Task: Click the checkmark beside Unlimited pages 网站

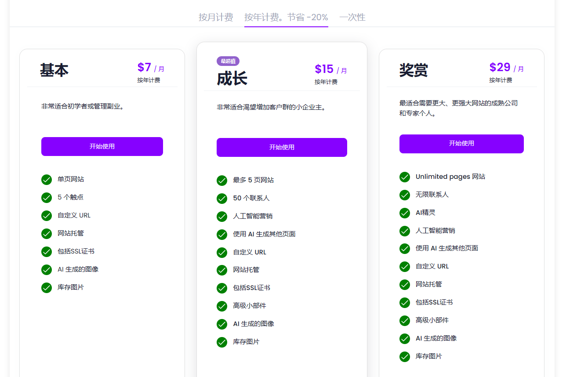Action: click(x=404, y=177)
